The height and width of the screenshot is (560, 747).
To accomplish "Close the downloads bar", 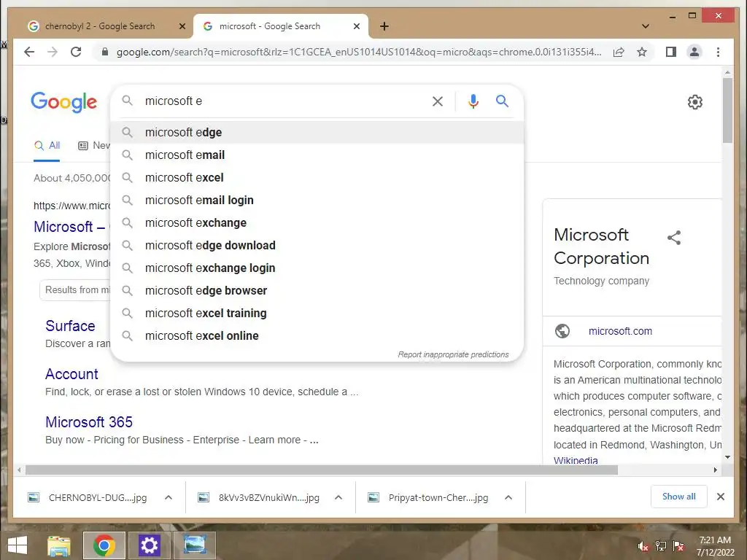I will pyautogui.click(x=720, y=497).
